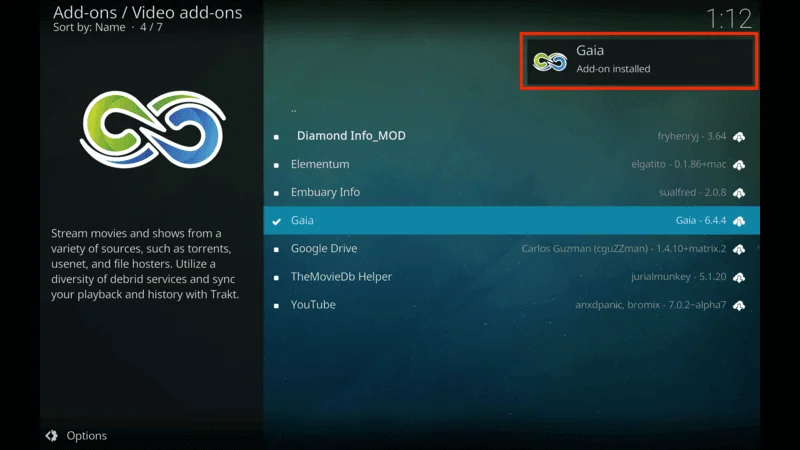Click the large Gaia logo thumbnail
Viewport: 800px width, 450px height.
152,130
